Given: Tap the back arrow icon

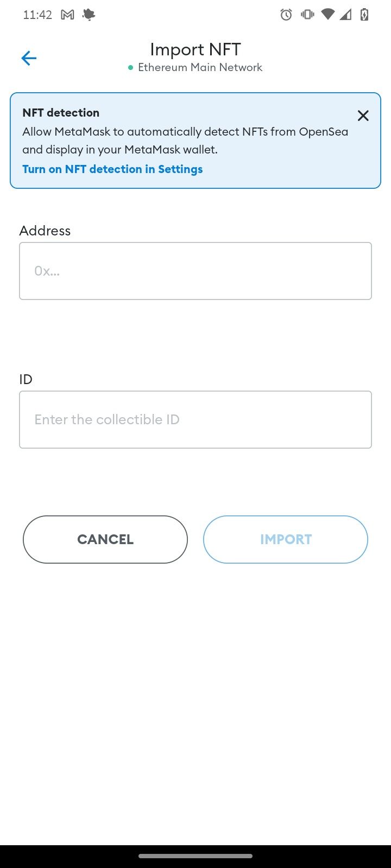Looking at the screenshot, I should point(29,58).
